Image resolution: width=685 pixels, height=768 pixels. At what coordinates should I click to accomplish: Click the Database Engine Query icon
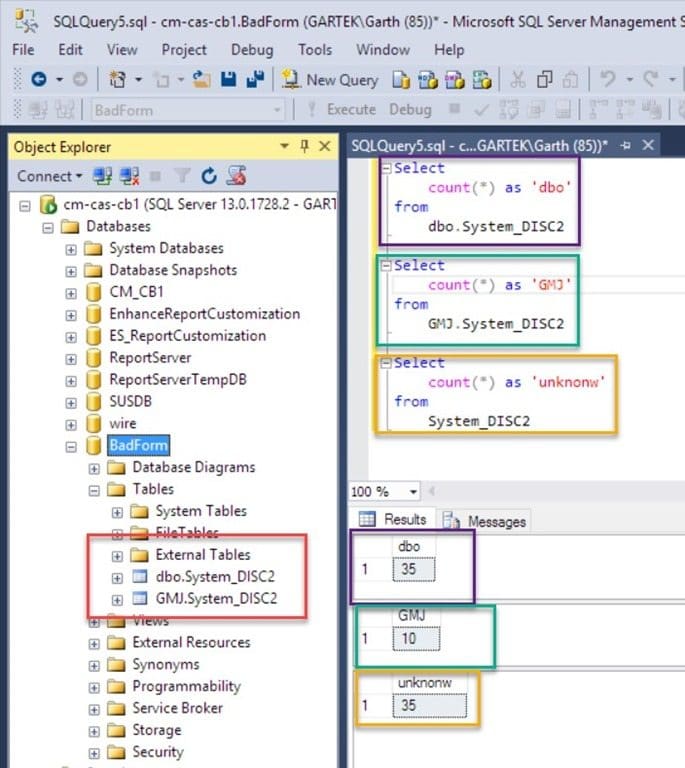401,79
